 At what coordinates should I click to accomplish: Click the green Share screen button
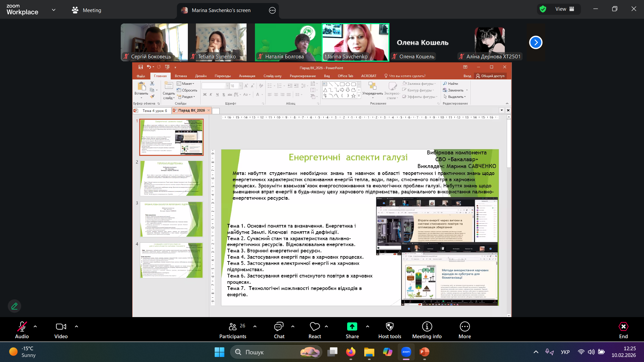[x=352, y=326]
